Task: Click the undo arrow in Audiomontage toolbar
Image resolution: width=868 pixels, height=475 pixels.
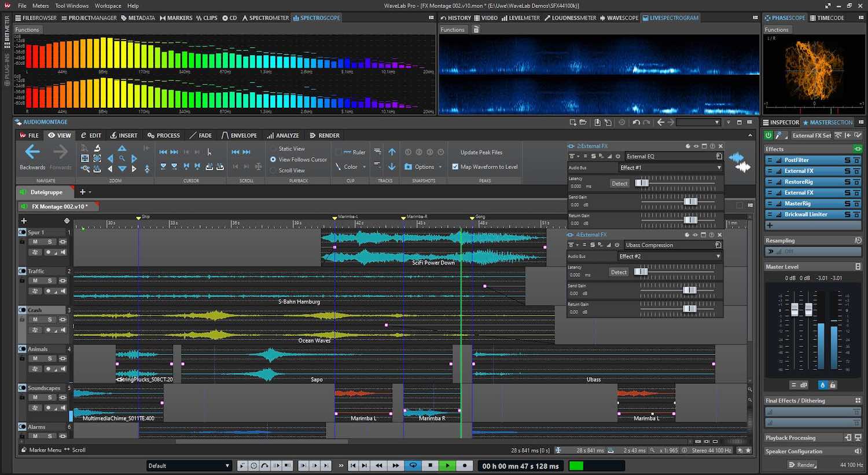Action: [636, 122]
